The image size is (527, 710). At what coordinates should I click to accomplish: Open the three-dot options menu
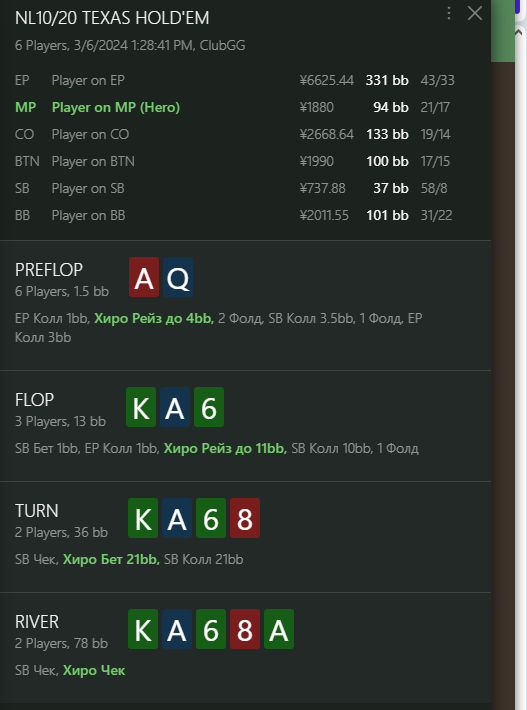click(x=449, y=13)
